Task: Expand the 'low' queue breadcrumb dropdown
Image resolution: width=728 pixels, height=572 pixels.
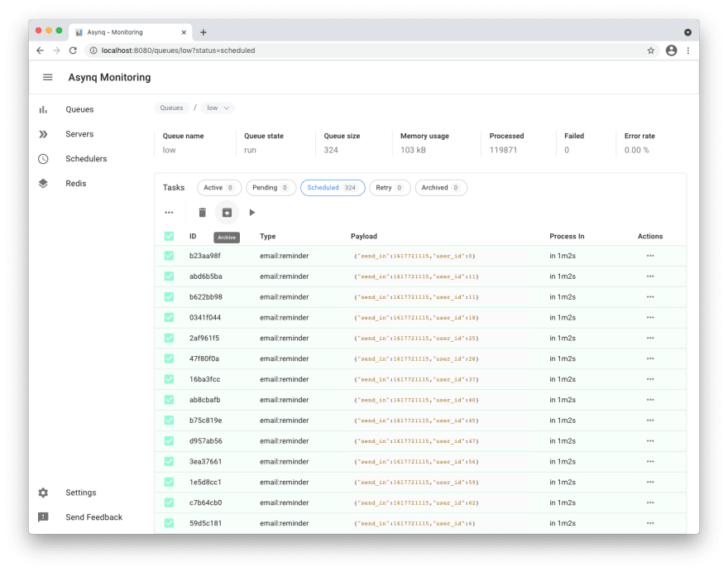Action: [x=218, y=108]
